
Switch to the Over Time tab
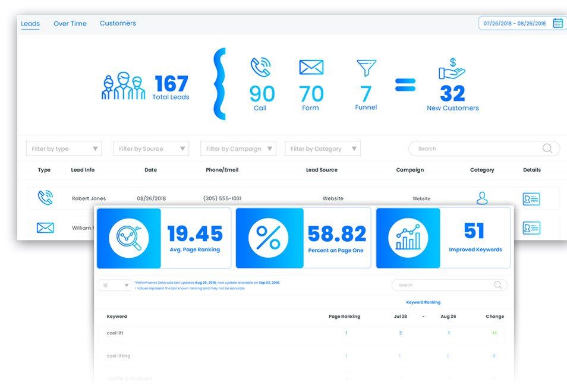[70, 24]
